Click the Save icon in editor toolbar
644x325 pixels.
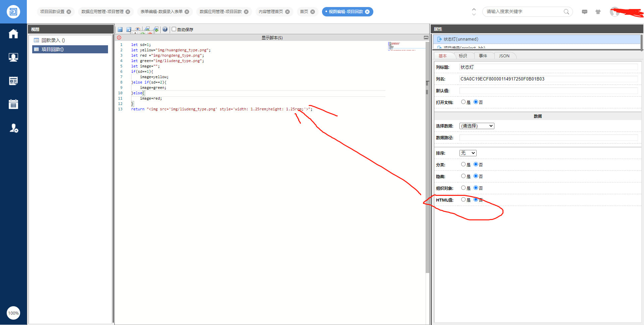tap(120, 30)
